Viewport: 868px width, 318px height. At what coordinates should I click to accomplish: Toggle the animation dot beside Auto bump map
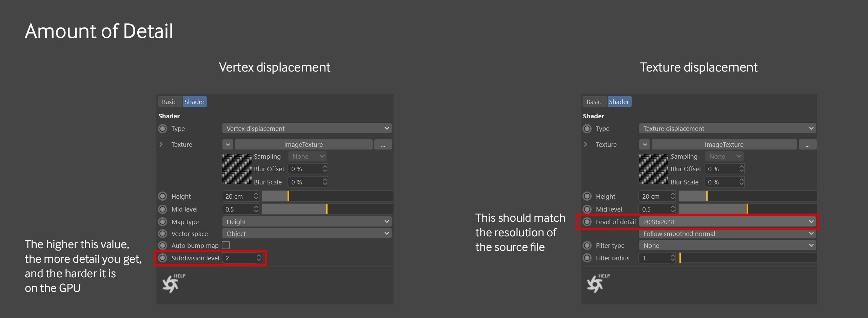[163, 245]
